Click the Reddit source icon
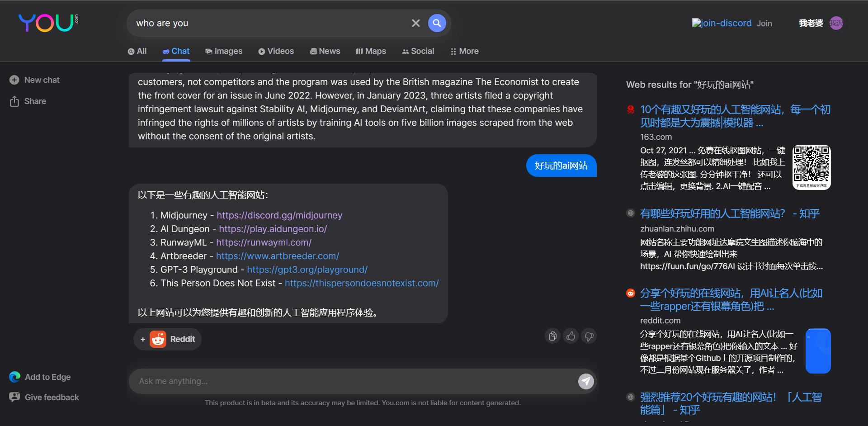The height and width of the screenshot is (426, 868). tap(158, 339)
